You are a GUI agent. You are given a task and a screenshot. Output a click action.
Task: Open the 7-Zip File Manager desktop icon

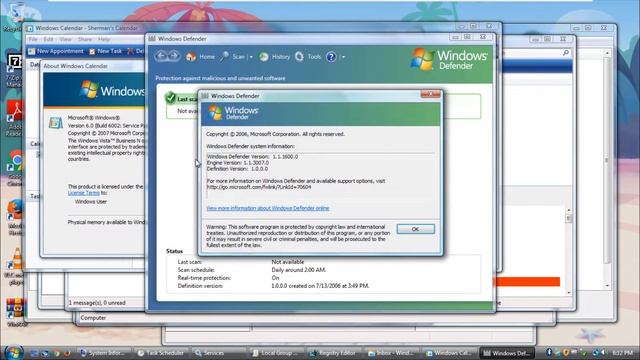15,70
